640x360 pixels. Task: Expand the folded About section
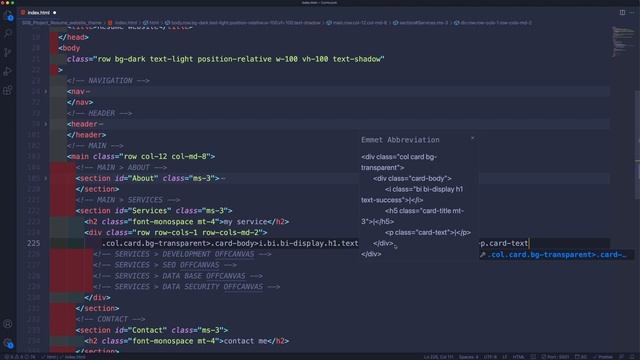46,178
